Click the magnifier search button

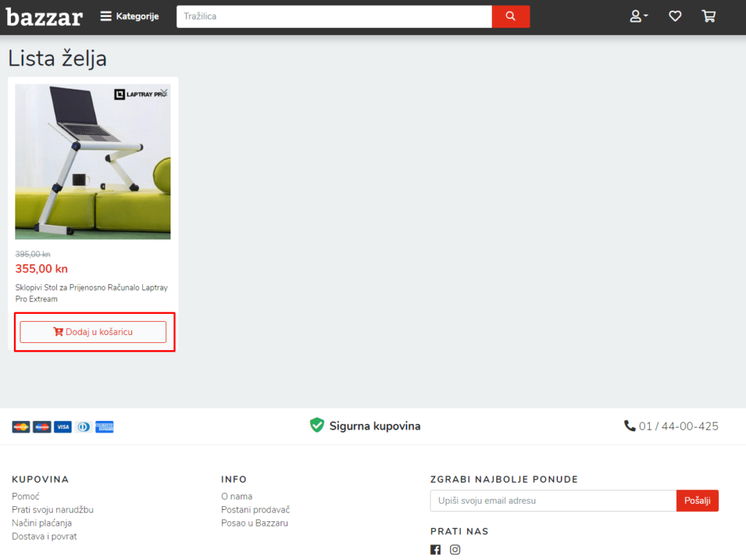point(510,16)
